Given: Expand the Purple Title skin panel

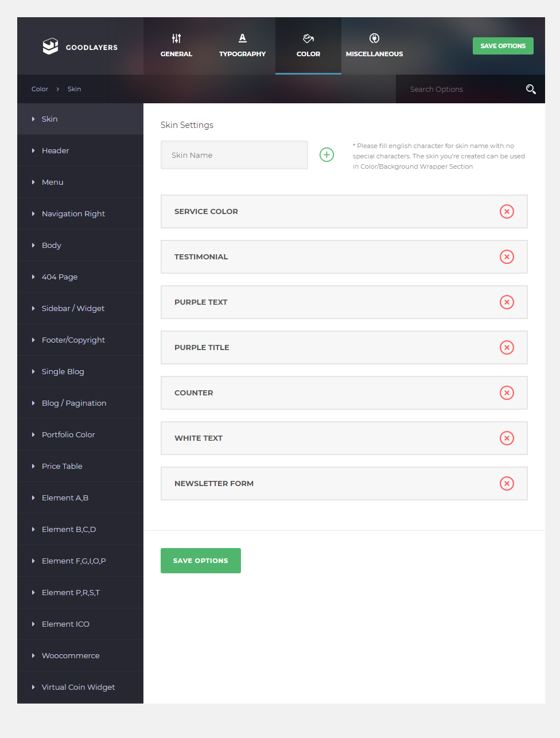Looking at the screenshot, I should click(x=344, y=347).
